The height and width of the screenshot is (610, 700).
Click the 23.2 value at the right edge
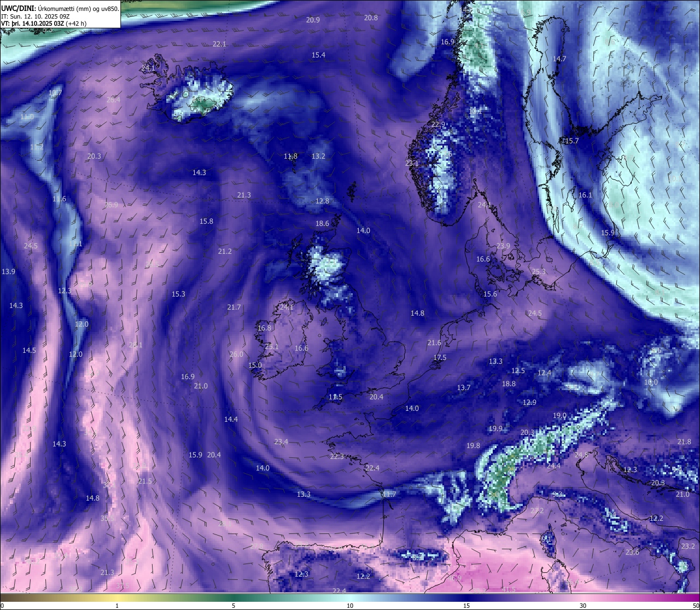click(689, 546)
